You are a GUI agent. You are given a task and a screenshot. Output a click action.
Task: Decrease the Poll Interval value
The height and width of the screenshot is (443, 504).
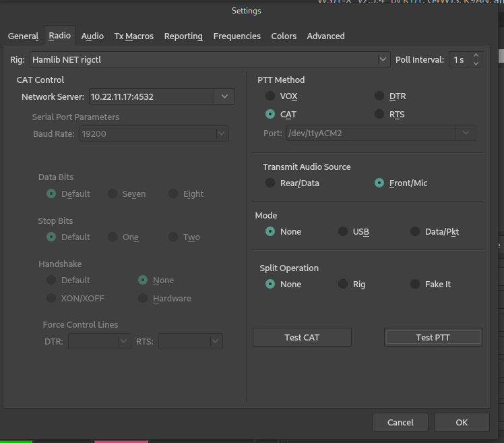[476, 63]
